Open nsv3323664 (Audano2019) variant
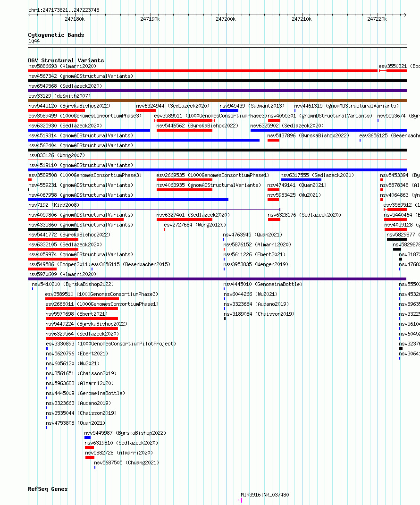This screenshot has height=505, width=420. pyautogui.click(x=256, y=304)
